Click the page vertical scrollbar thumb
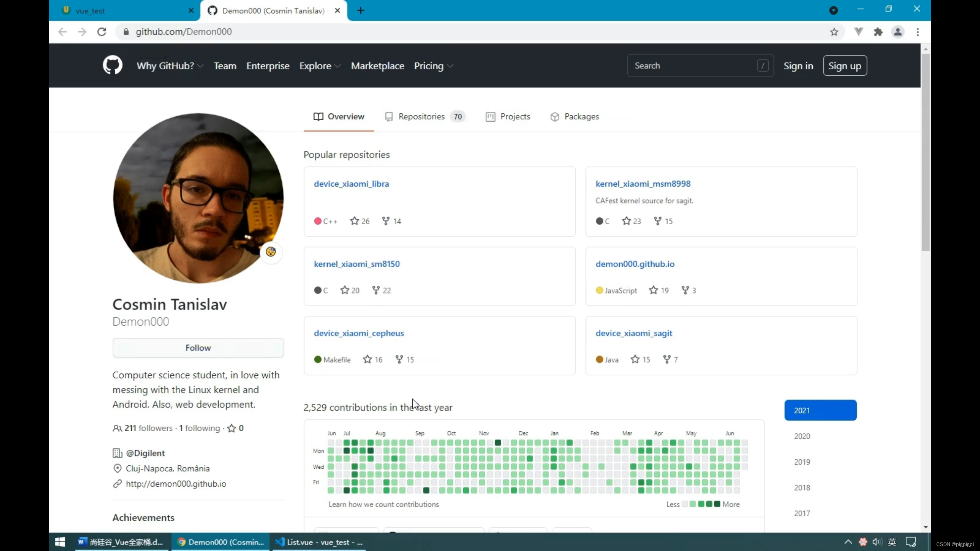Viewport: 980px width, 551px height. [925, 152]
